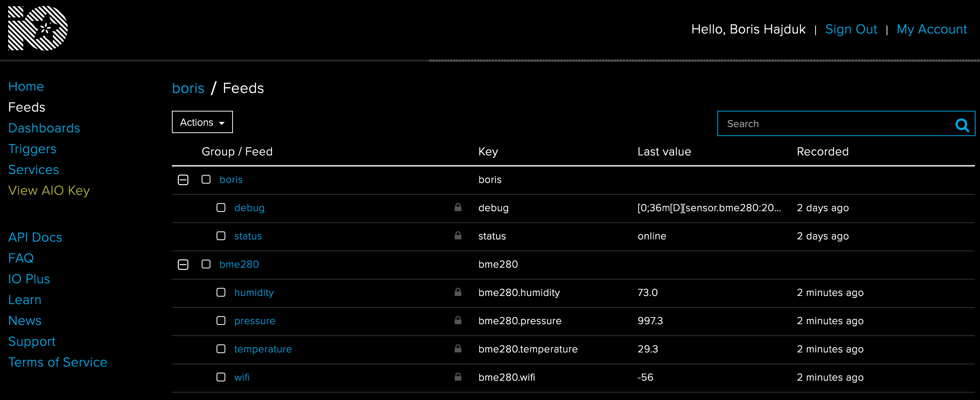
Task: Select the checkbox for the boris group
Action: pyautogui.click(x=206, y=180)
